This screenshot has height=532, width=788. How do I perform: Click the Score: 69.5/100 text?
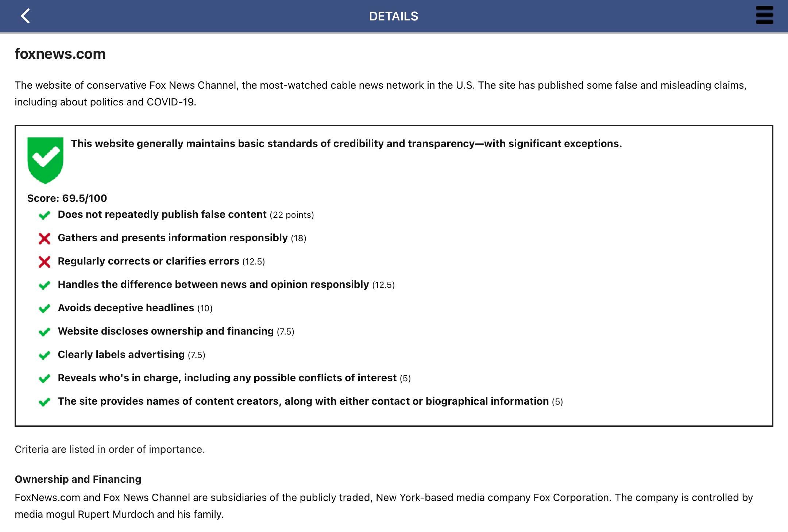coord(67,198)
